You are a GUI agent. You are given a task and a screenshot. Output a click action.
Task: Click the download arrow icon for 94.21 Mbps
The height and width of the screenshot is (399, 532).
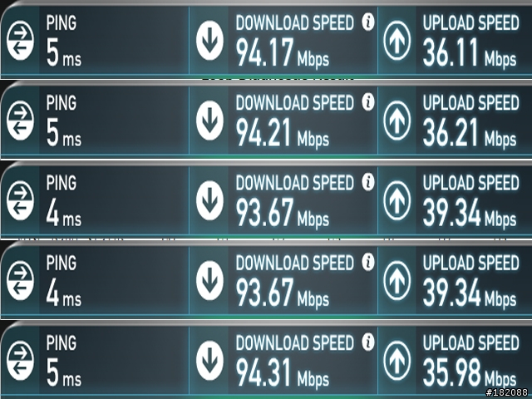tap(209, 121)
